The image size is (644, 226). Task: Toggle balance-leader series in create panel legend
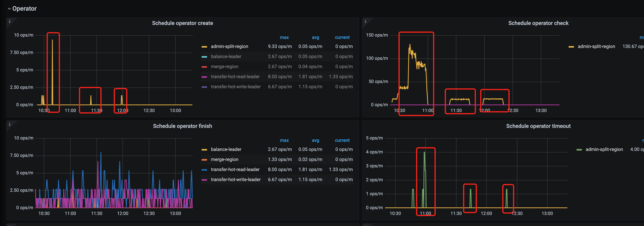click(226, 57)
